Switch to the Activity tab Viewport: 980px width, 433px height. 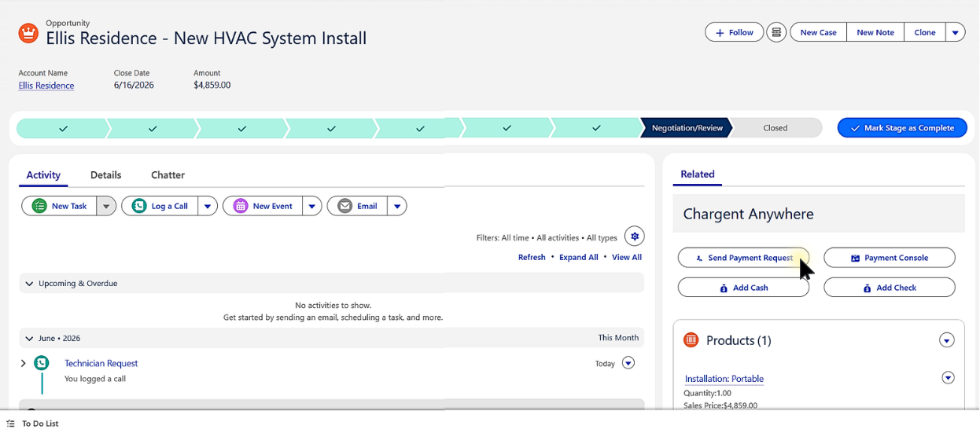(x=43, y=174)
